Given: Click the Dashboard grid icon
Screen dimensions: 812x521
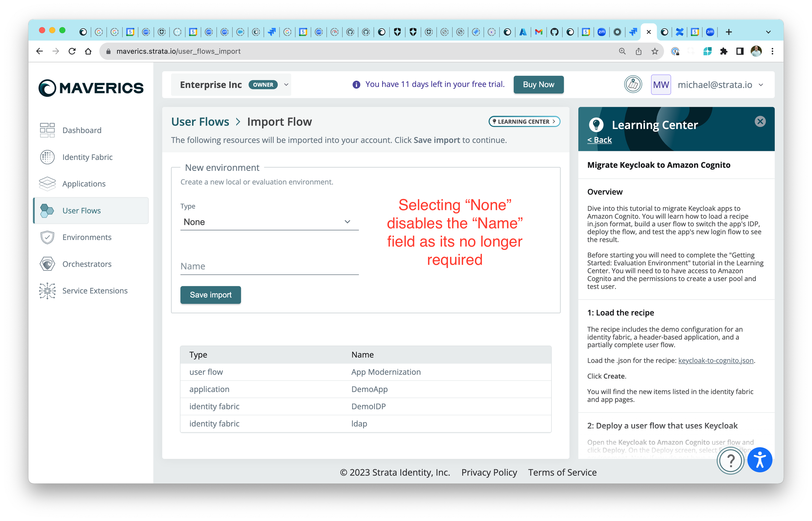Looking at the screenshot, I should coord(47,130).
